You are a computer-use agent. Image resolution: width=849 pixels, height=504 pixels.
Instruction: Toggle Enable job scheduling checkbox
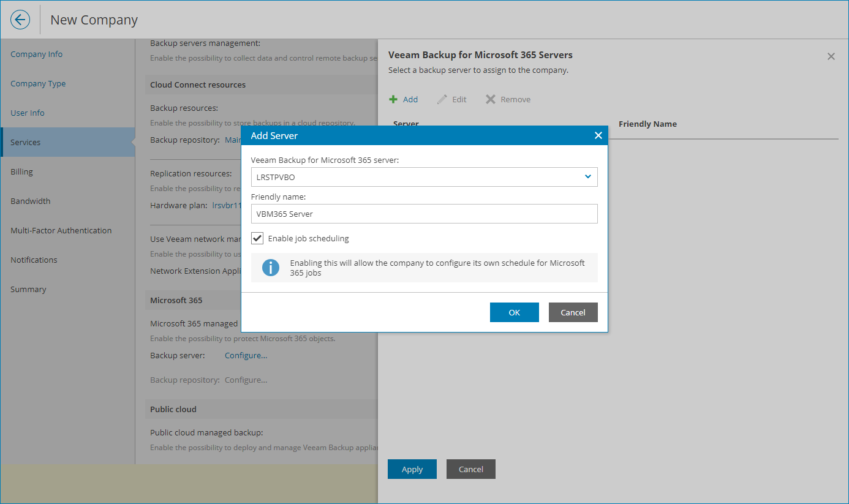point(257,238)
